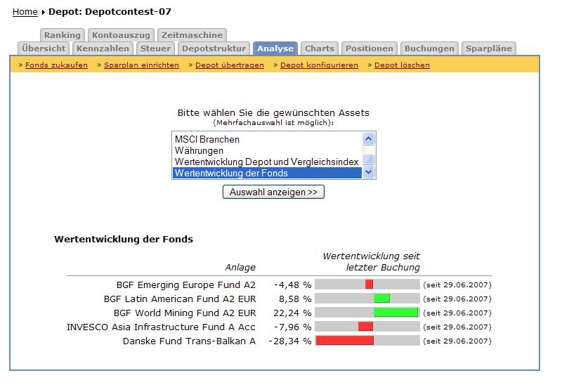
Task: Click the green bar for BGF Latin American
Action: pos(381,299)
